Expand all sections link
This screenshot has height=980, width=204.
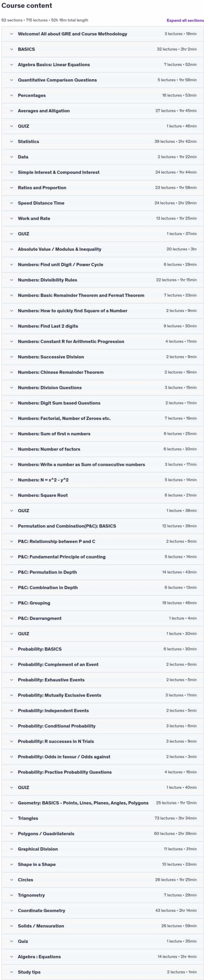(185, 20)
